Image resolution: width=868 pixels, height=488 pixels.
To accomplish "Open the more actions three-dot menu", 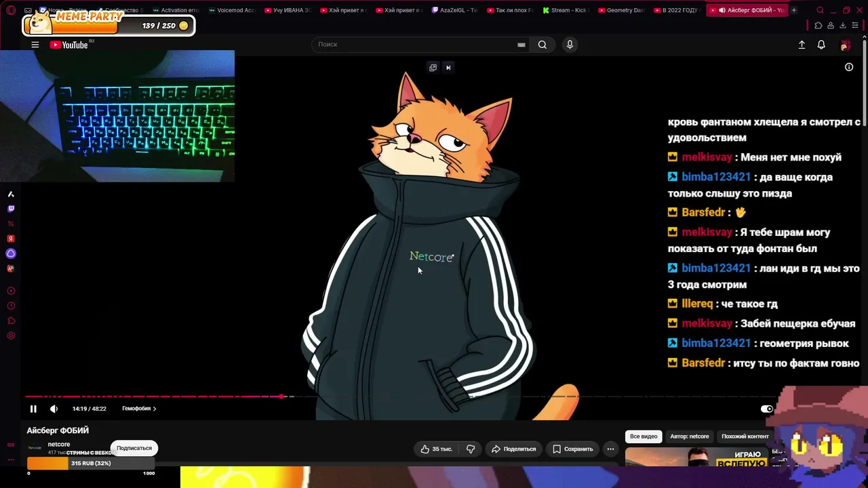I will coord(610,449).
